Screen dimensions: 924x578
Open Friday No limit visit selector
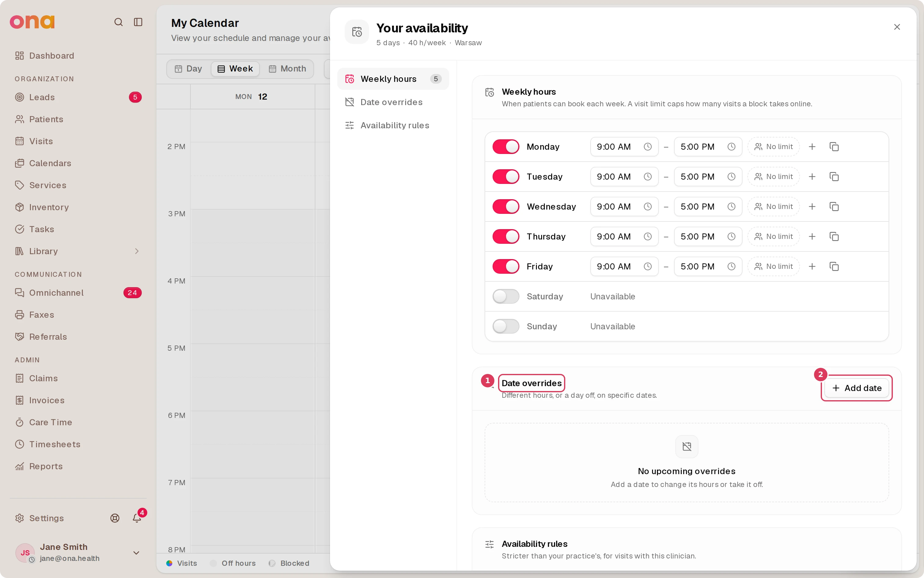[773, 266]
